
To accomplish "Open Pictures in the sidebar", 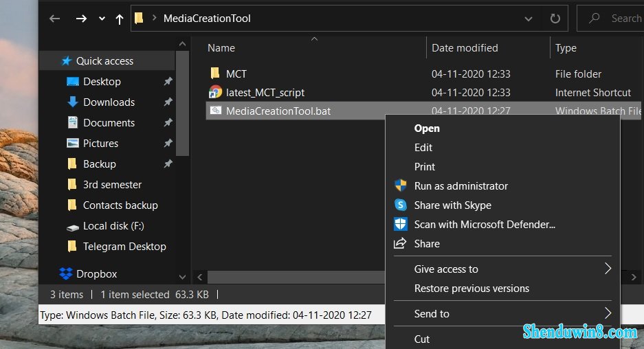I will pos(100,144).
